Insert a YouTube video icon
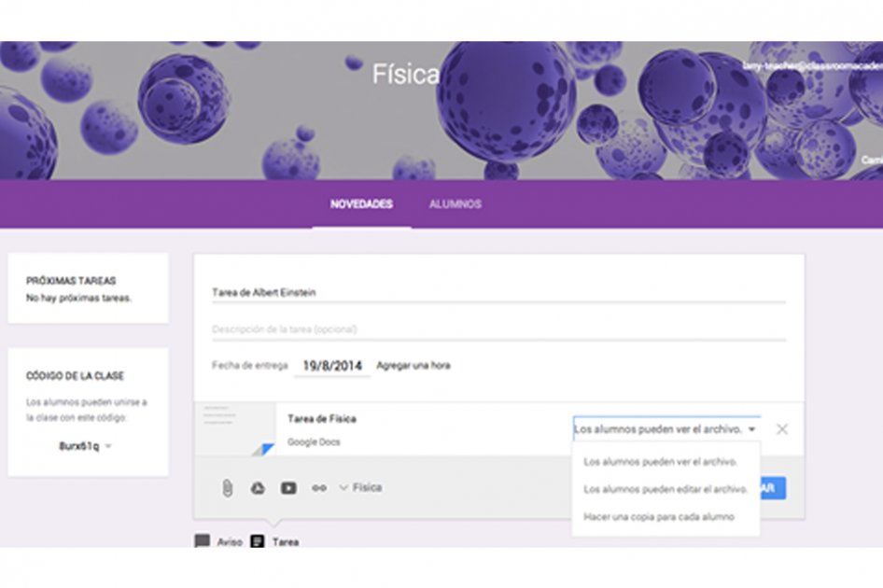This screenshot has width=883, height=588. point(288,488)
